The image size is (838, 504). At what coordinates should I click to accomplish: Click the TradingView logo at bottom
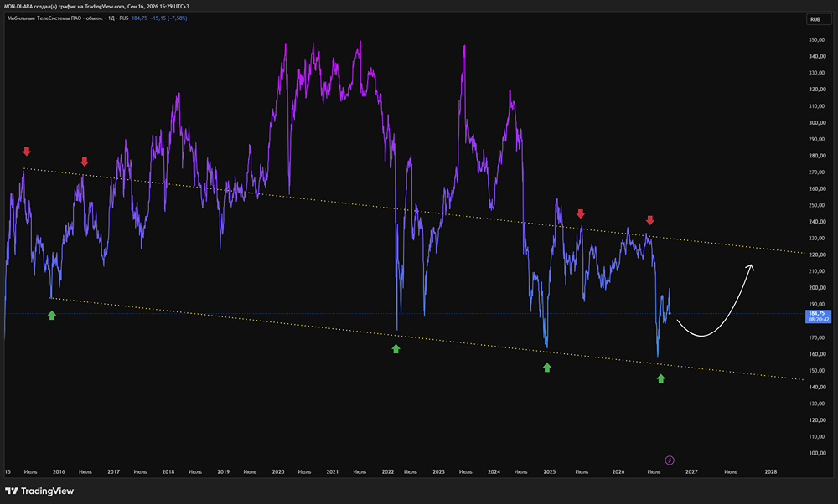click(39, 491)
